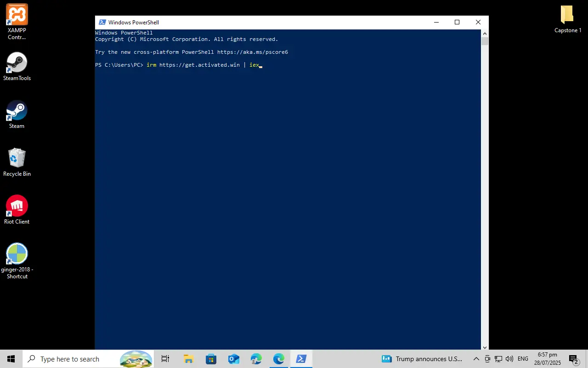
Task: Click the Copyright (C) Microsoft Corporation line
Action: [x=187, y=39]
